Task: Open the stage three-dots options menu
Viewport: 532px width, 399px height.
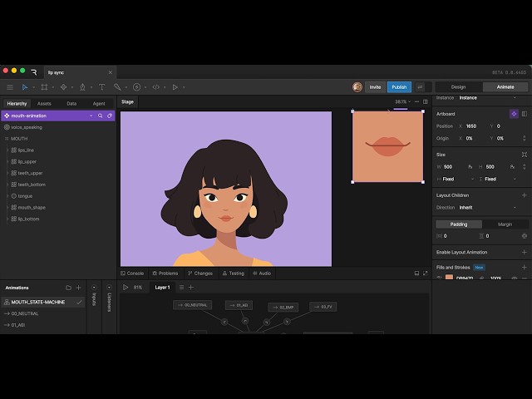Action: (x=416, y=101)
